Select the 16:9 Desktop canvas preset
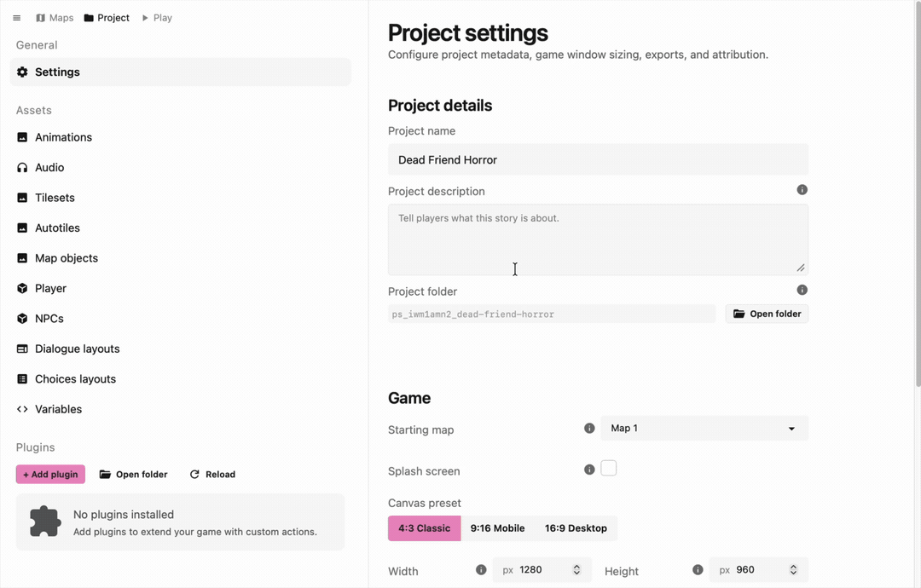 click(x=576, y=528)
